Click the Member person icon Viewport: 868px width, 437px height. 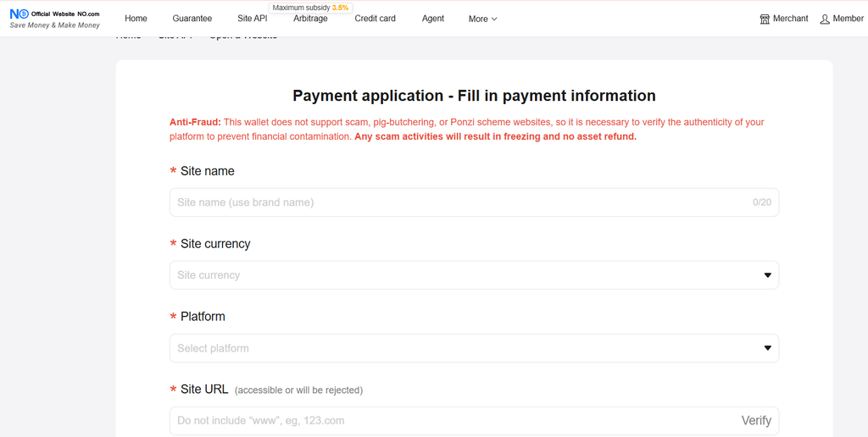pyautogui.click(x=825, y=19)
